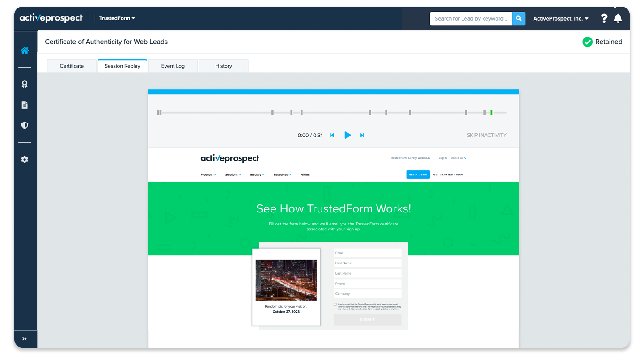Click the lead search magnifier button
Screen dimensions: 644x356
tap(519, 18)
